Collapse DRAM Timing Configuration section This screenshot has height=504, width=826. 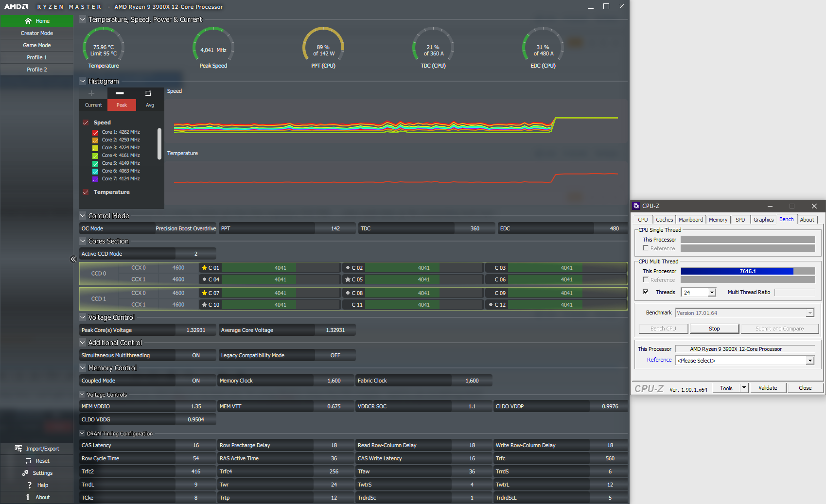tap(82, 434)
